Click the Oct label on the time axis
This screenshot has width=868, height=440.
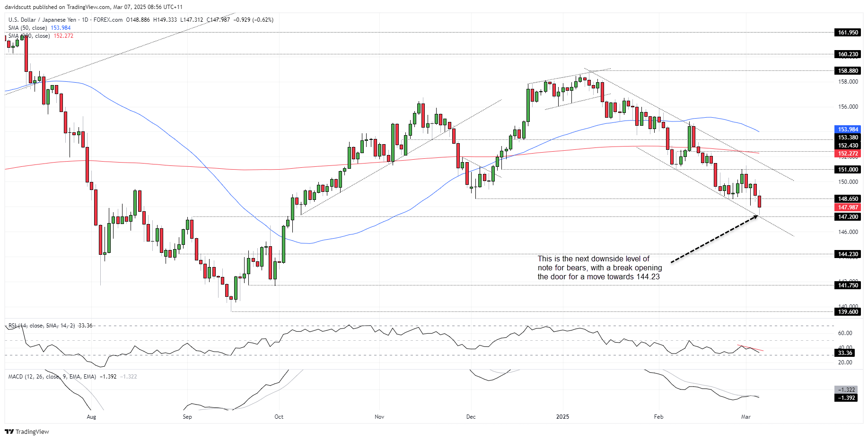[279, 417]
